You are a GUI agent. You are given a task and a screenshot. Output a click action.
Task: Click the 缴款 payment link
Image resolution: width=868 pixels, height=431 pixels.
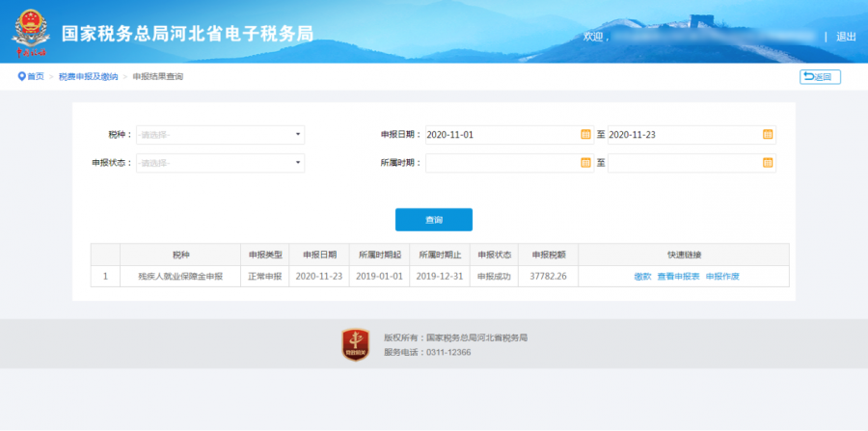642,277
